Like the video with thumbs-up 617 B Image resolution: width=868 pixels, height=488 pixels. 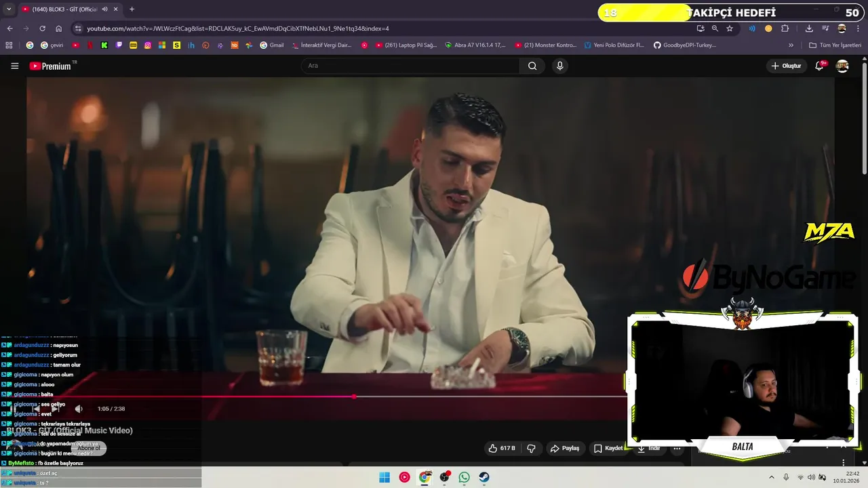point(502,448)
